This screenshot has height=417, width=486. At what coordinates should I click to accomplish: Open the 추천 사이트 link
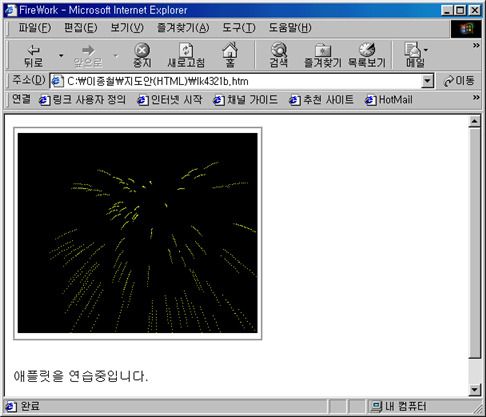click(321, 100)
